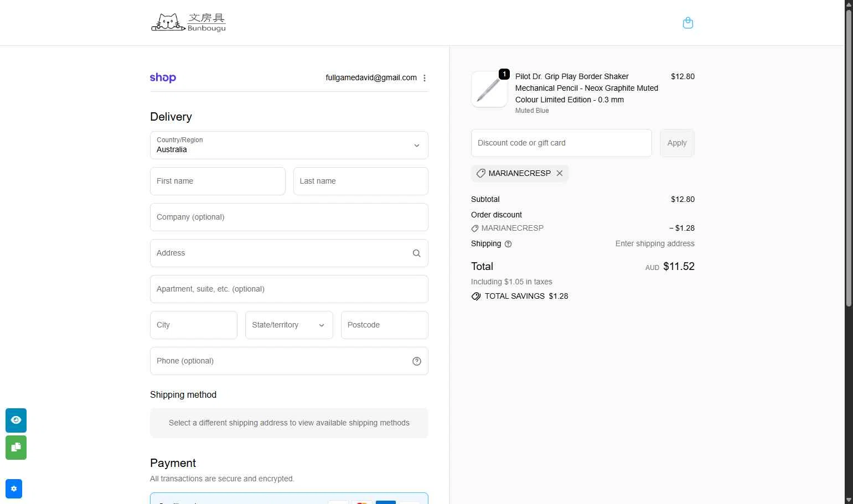Click the Bunbougu cat logo
Screen dimensions: 853x504
point(189,23)
